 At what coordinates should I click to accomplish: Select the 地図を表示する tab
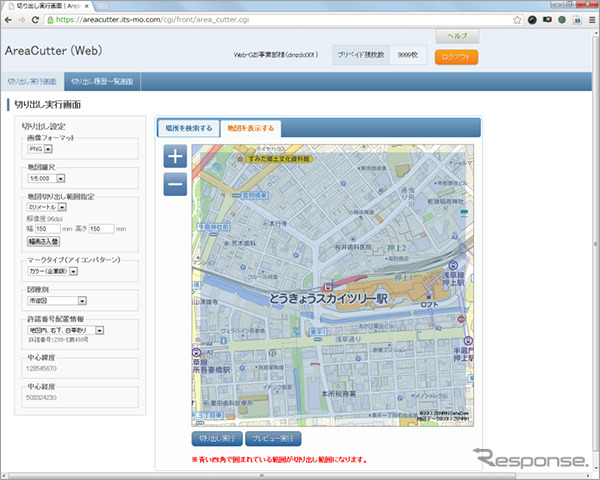pos(251,129)
